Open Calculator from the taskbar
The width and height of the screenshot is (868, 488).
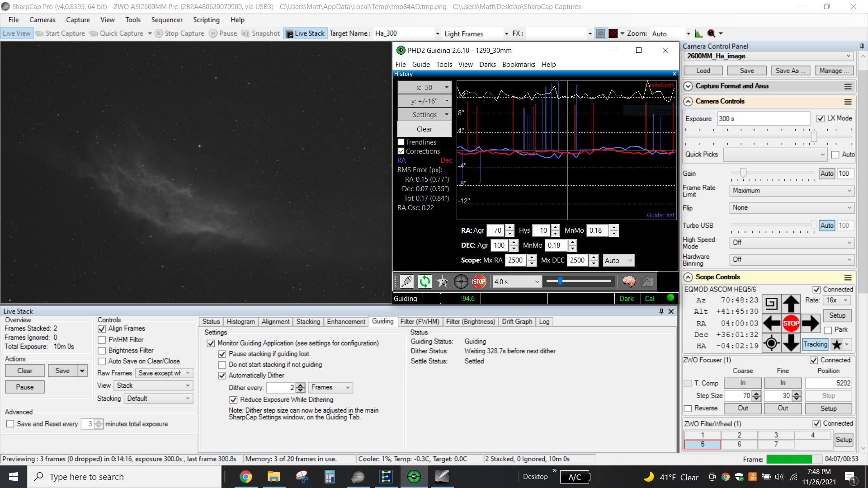click(330, 477)
